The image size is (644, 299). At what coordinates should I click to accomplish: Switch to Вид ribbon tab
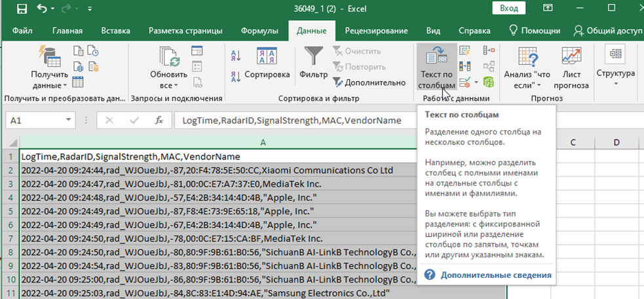pyautogui.click(x=433, y=31)
